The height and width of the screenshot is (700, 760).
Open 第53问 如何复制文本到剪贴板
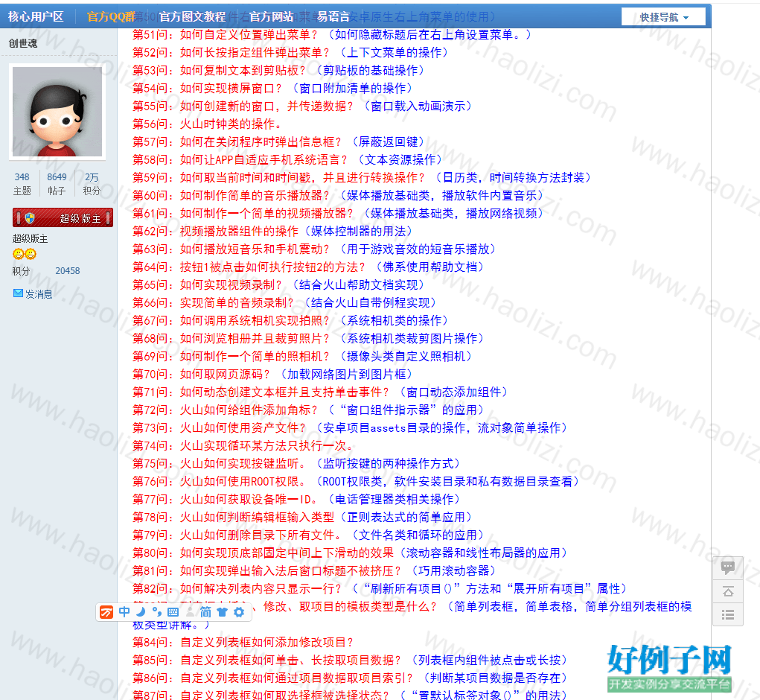pos(278,70)
